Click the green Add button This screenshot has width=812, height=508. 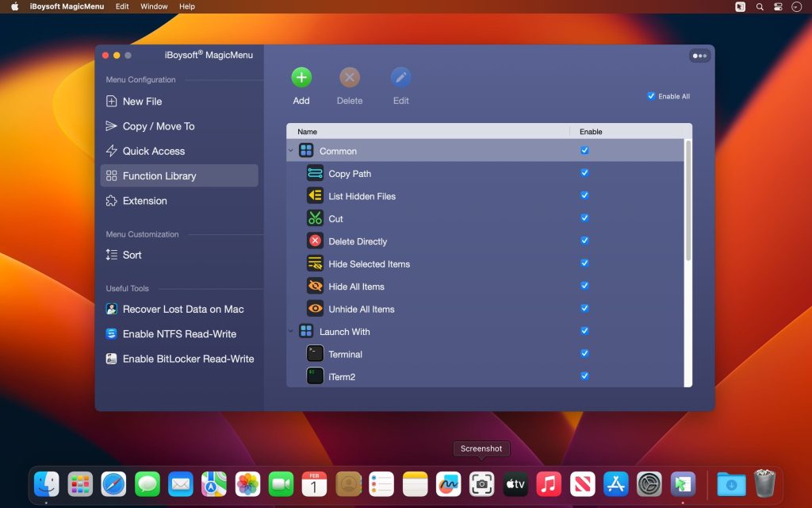point(301,77)
